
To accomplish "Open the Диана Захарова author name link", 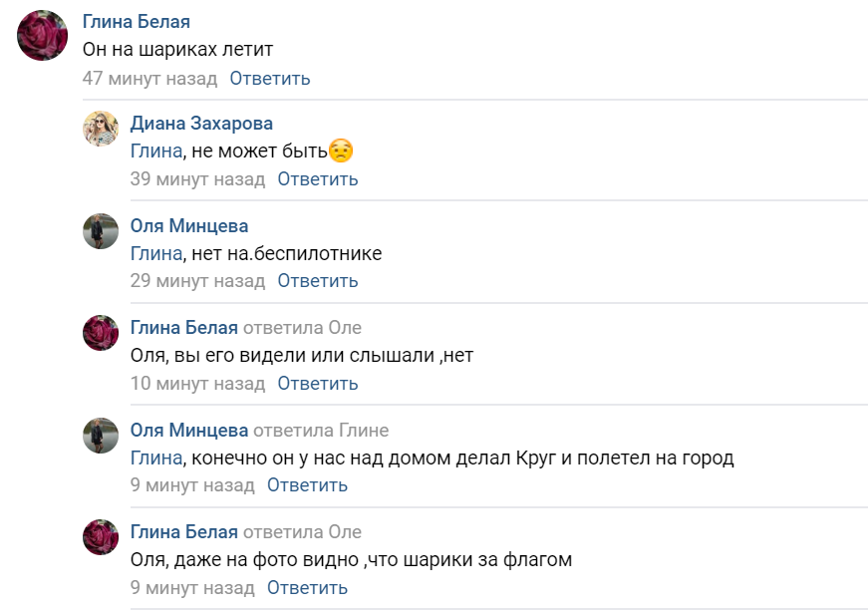I will [x=201, y=124].
